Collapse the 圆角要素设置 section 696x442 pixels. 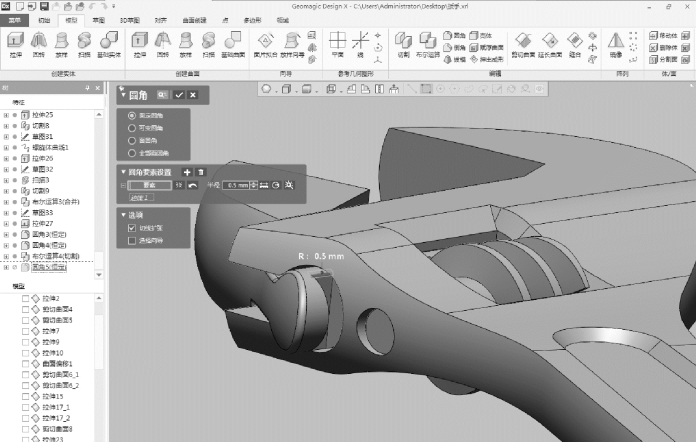[x=123, y=173]
